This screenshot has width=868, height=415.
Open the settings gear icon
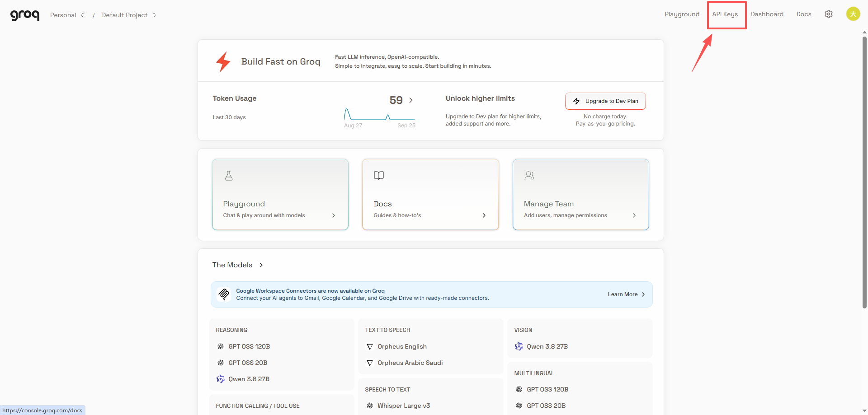coord(829,14)
